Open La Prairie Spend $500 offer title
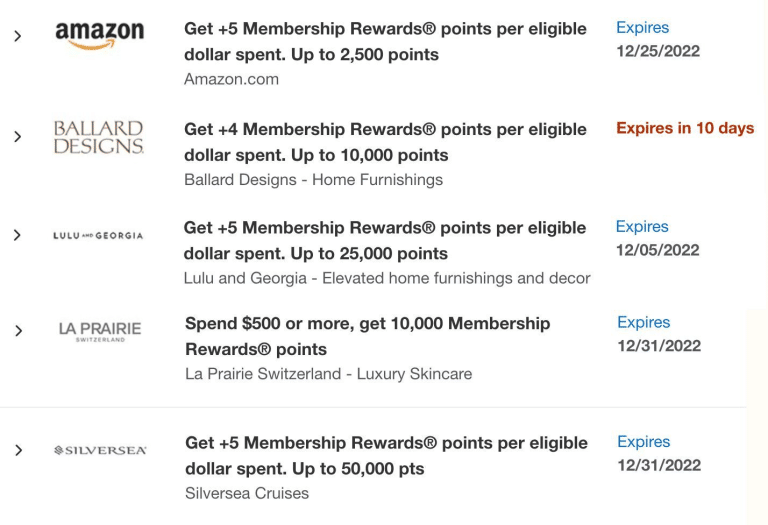This screenshot has height=525, width=768. (368, 336)
